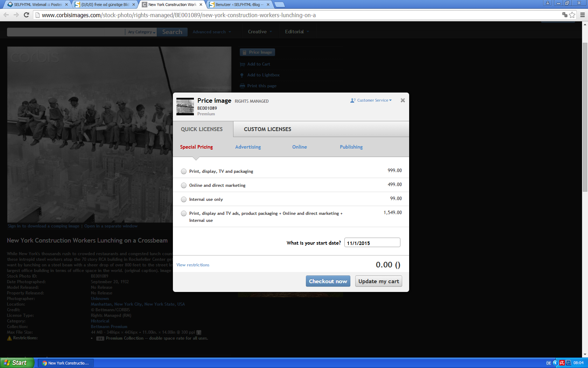588x368 pixels.
Task: Reload the page with refresh icon
Action: click(x=26, y=15)
